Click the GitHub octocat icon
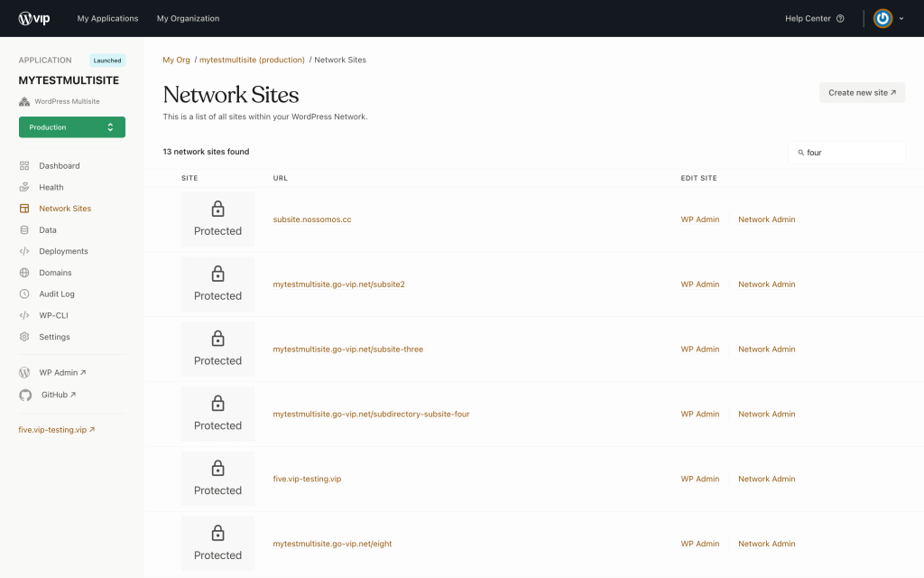 point(25,396)
